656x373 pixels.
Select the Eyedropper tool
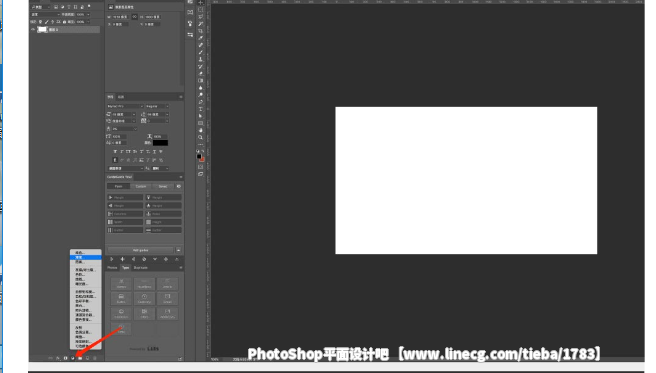pyautogui.click(x=201, y=38)
